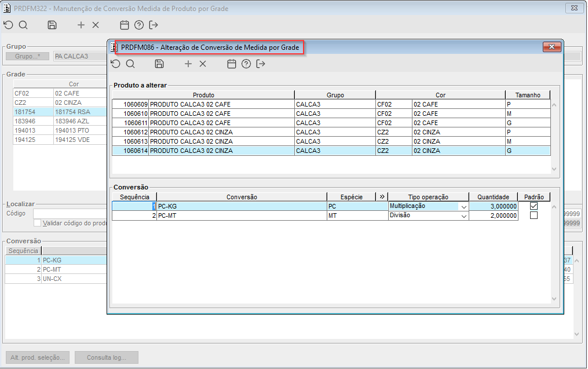Select UN-CX conversion row in main window

click(56, 279)
